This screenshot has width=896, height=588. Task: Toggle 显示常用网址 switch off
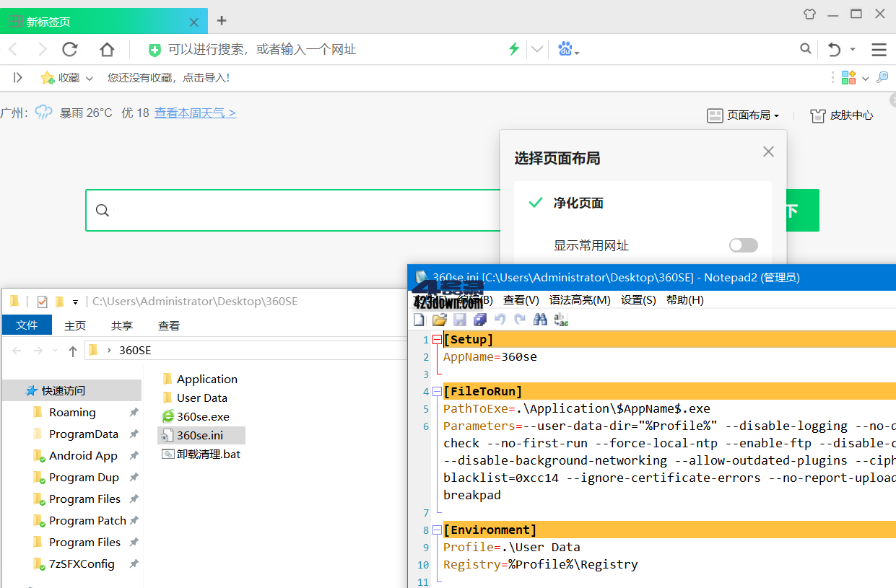point(743,245)
